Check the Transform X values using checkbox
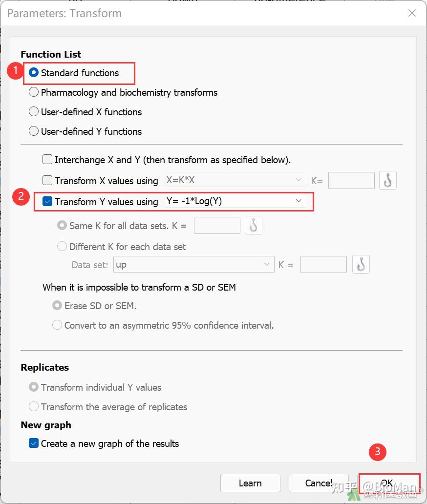427x504 pixels. [47, 181]
